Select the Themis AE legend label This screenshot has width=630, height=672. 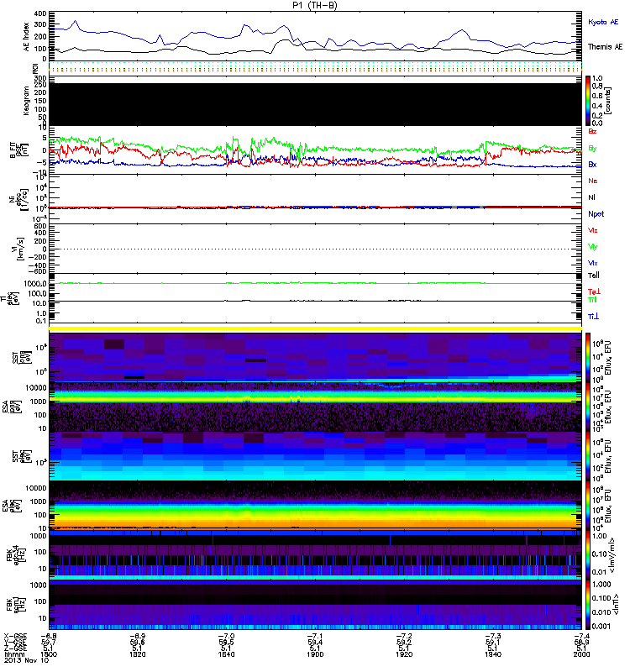point(605,47)
